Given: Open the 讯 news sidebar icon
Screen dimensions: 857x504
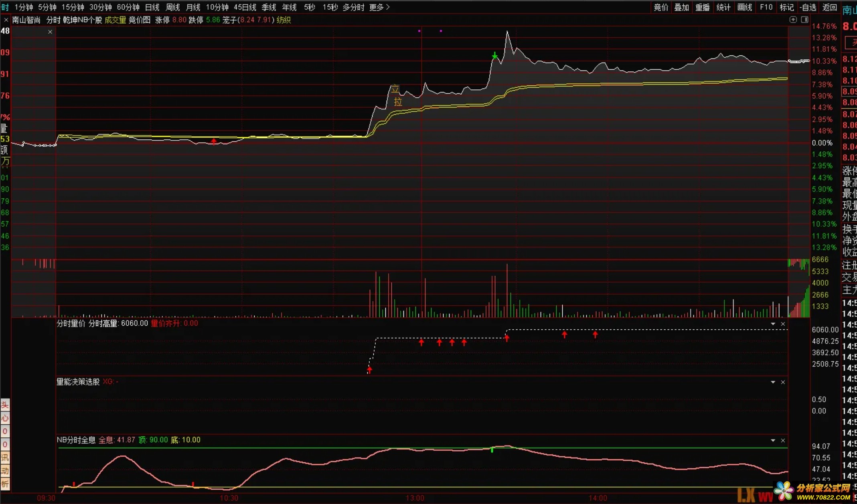Looking at the screenshot, I should pos(5,458).
